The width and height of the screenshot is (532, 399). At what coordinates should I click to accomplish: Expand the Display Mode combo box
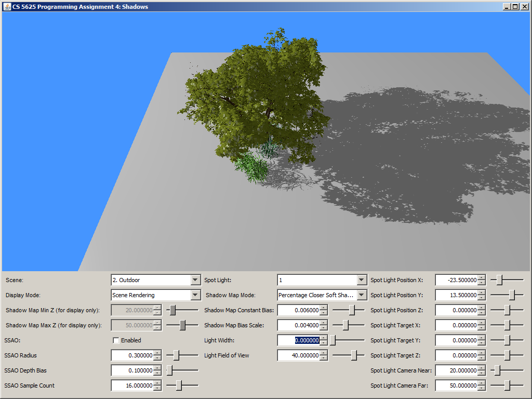[x=195, y=295]
